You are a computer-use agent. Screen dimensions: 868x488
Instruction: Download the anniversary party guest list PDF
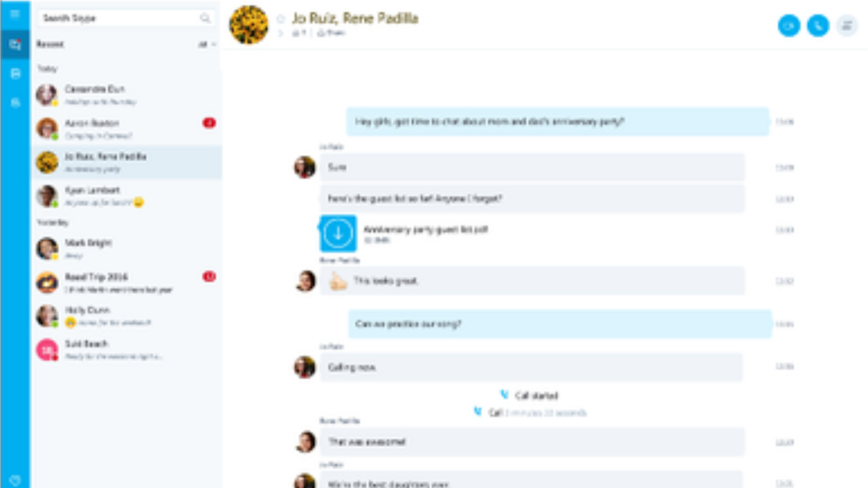click(338, 233)
